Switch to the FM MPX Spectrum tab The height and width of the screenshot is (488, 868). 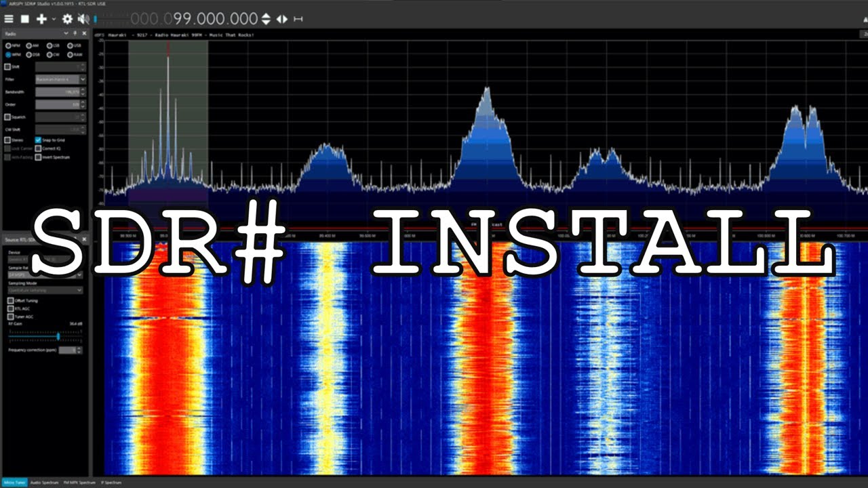[79, 483]
